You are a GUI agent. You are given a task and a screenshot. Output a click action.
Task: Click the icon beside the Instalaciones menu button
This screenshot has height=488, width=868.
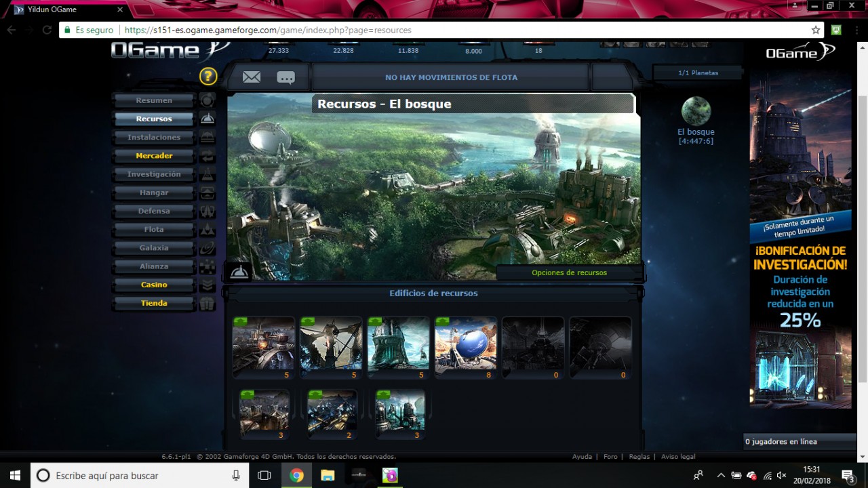coord(208,137)
